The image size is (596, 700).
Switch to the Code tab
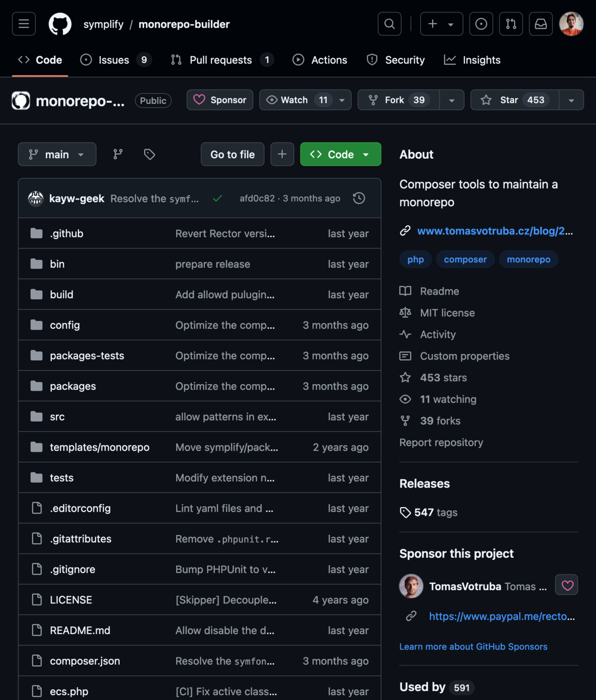tap(40, 60)
